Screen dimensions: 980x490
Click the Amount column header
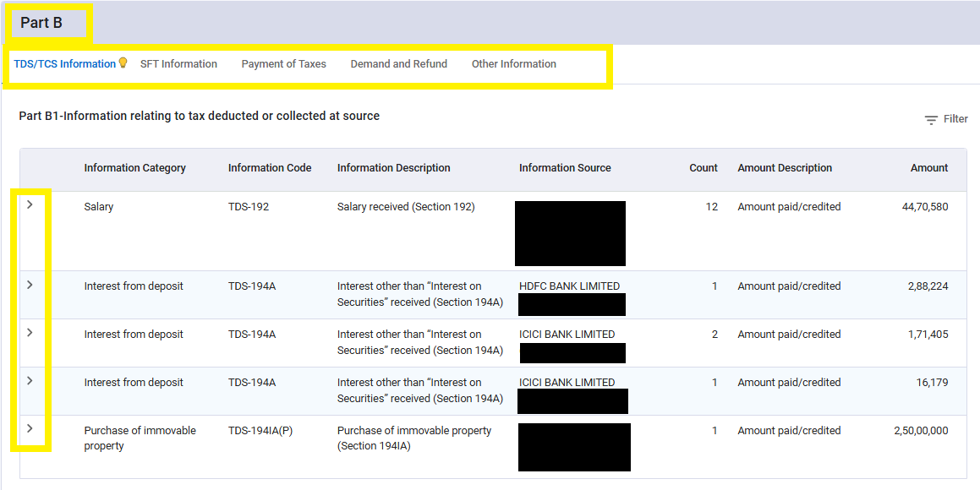pos(929,168)
